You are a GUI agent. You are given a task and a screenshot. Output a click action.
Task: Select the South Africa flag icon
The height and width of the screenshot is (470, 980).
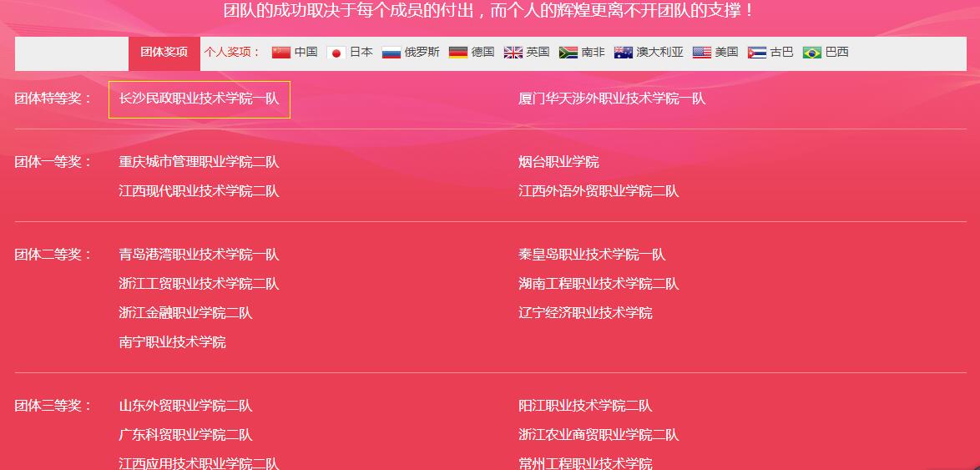(x=568, y=53)
